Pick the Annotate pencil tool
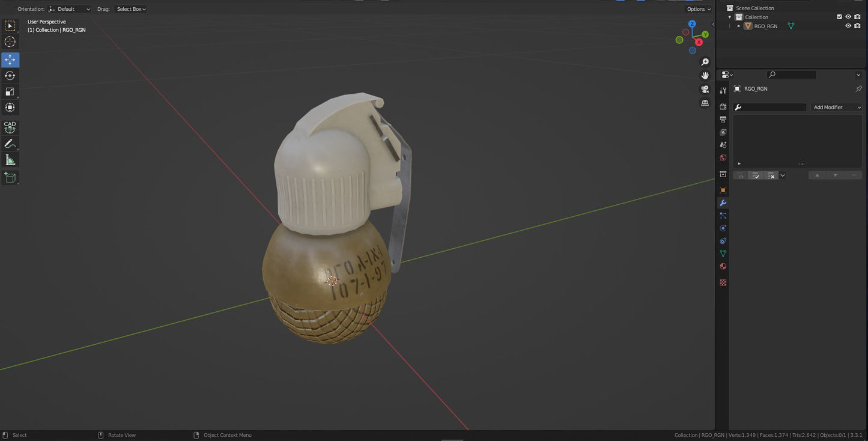This screenshot has width=868, height=441. pos(10,144)
